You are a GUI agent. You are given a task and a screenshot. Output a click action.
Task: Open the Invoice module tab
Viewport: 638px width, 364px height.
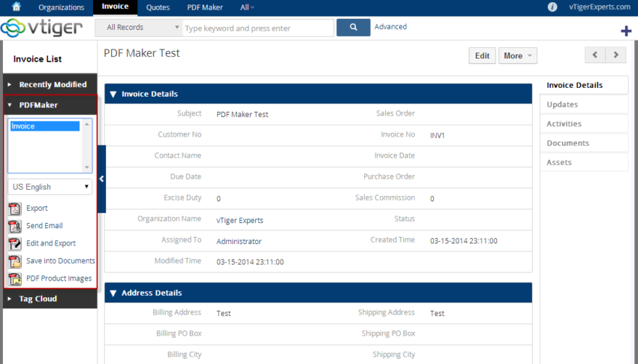[115, 7]
